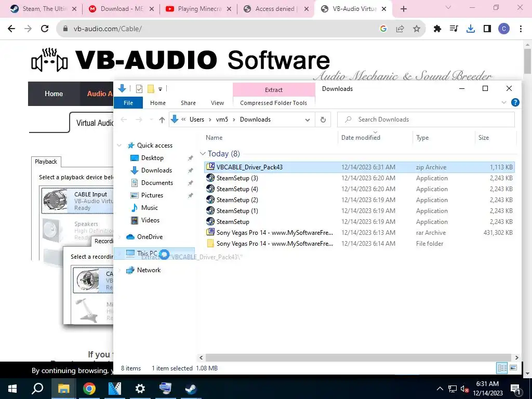532x399 pixels.
Task: Select VBCABLE_Driver_Pack43 zip file
Action: (360, 167)
